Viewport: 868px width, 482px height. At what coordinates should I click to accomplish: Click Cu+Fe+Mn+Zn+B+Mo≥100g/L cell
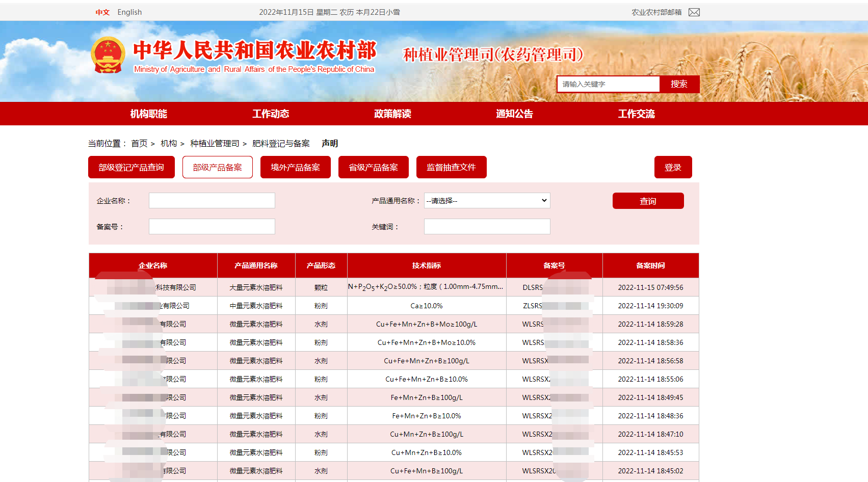[427, 324]
